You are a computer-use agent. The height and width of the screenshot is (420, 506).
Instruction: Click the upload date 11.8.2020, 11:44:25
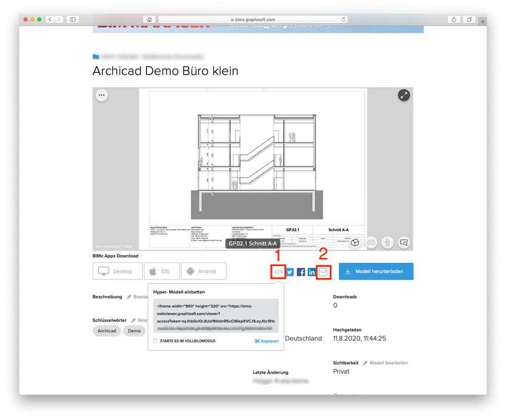(360, 339)
